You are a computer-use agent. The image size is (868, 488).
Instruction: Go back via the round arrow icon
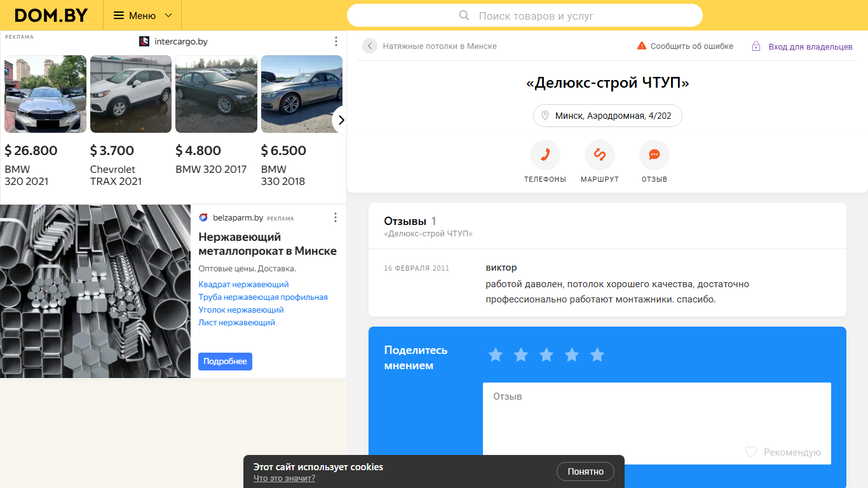tap(370, 46)
